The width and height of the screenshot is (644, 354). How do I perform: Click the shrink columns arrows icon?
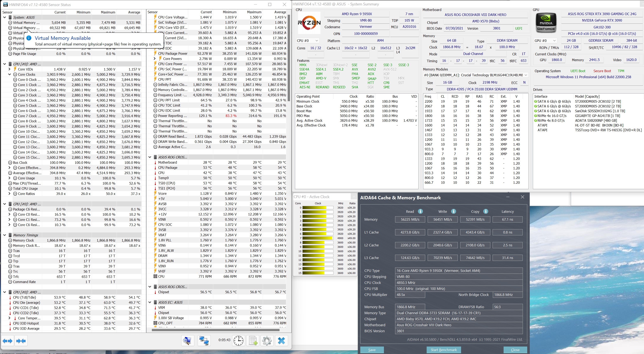pyautogui.click(x=21, y=341)
